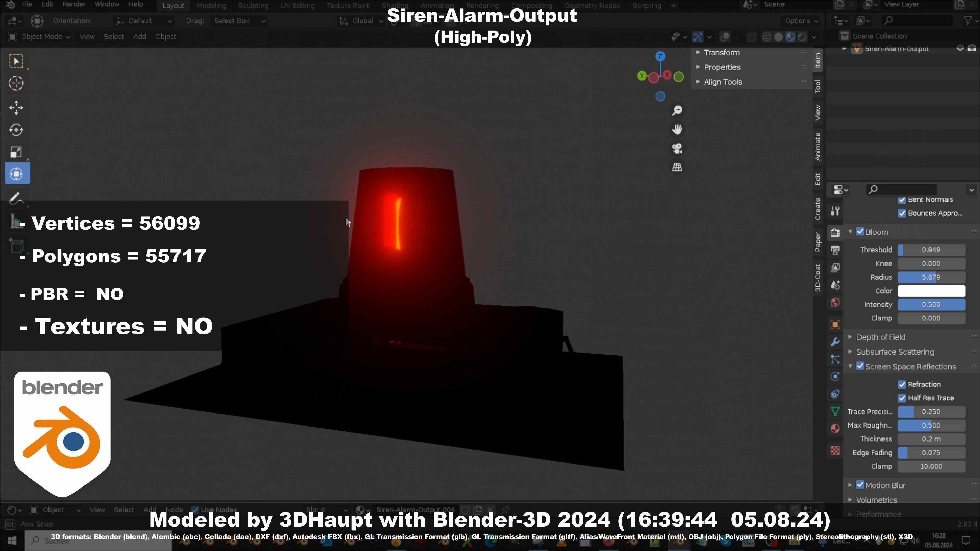
Task: Uncheck the Refraction option
Action: coord(902,384)
